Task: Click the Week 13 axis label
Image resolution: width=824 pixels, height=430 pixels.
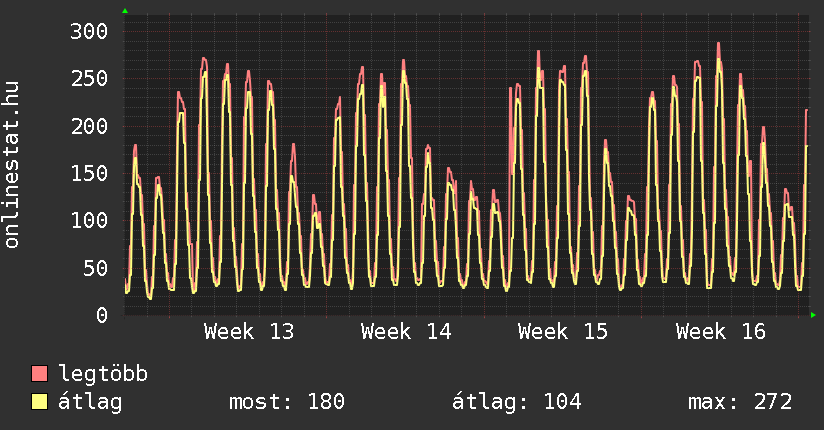Action: coord(249,331)
